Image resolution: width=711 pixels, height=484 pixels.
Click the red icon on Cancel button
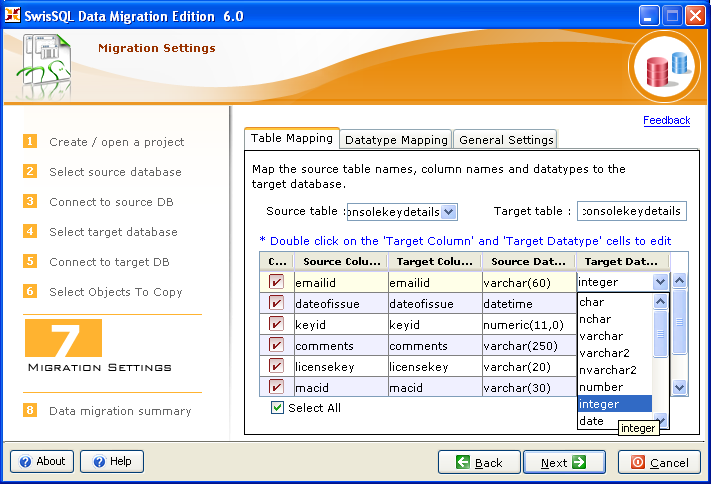(x=638, y=462)
